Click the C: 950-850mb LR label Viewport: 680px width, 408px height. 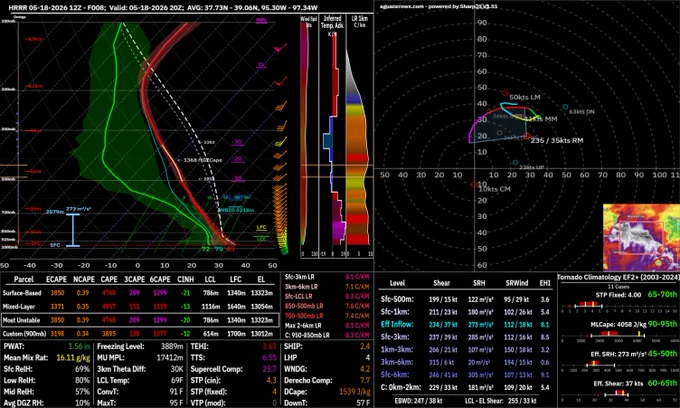(x=307, y=335)
